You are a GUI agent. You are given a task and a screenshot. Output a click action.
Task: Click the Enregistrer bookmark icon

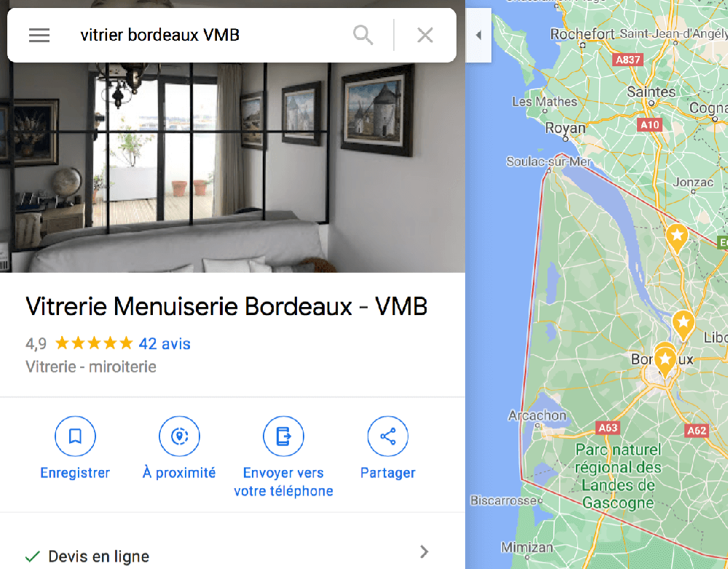click(75, 437)
